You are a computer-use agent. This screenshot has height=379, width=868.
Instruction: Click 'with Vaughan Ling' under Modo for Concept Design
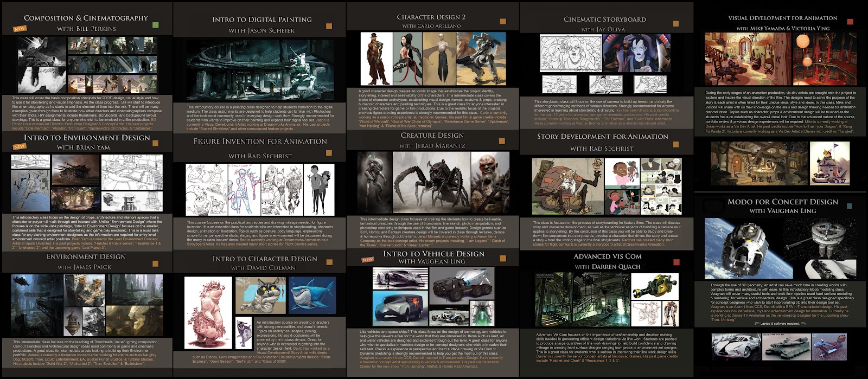(x=783, y=211)
